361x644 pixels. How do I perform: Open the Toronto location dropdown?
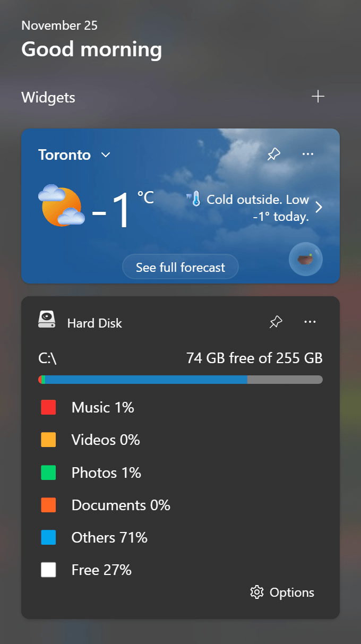(x=105, y=155)
